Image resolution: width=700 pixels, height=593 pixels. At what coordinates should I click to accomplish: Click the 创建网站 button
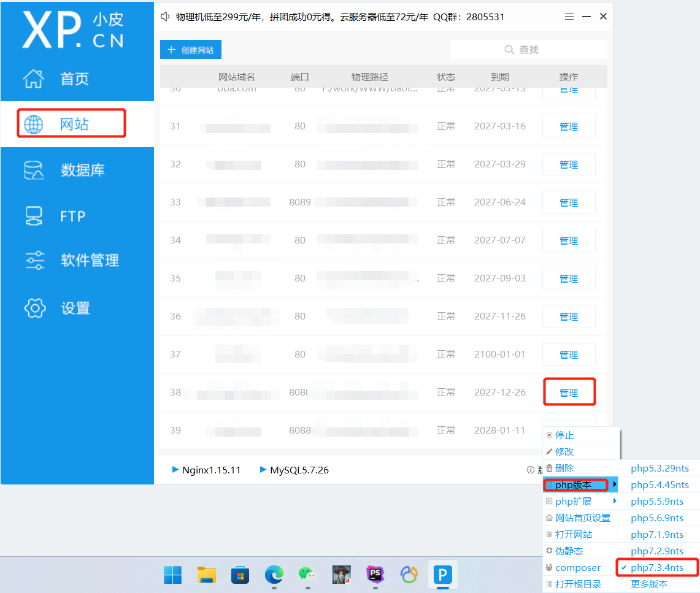coord(191,50)
